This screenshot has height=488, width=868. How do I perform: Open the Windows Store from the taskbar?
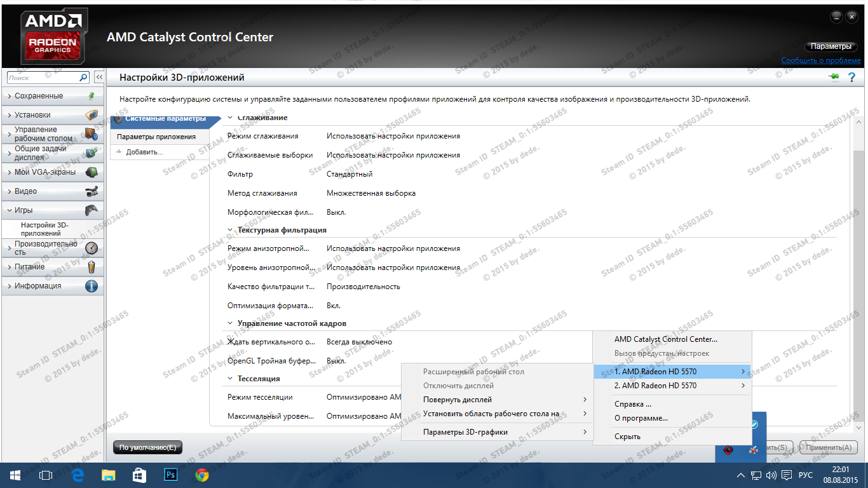click(140, 475)
